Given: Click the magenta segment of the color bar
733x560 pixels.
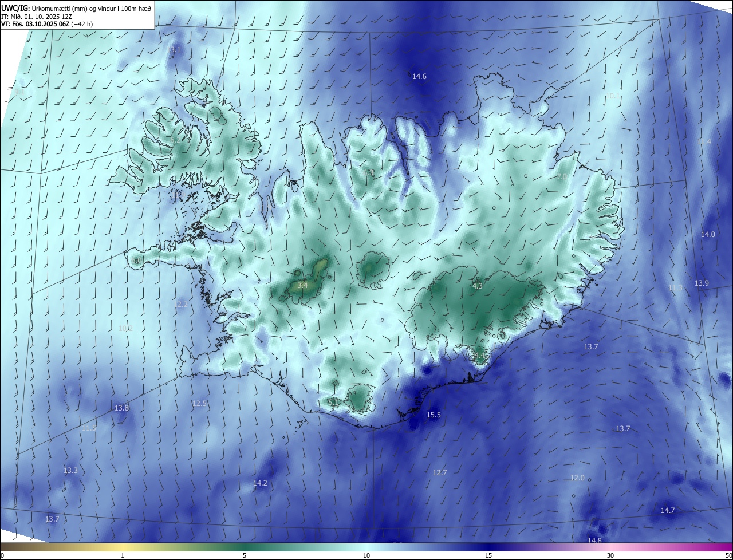Looking at the screenshot, I should pyautogui.click(x=722, y=547).
